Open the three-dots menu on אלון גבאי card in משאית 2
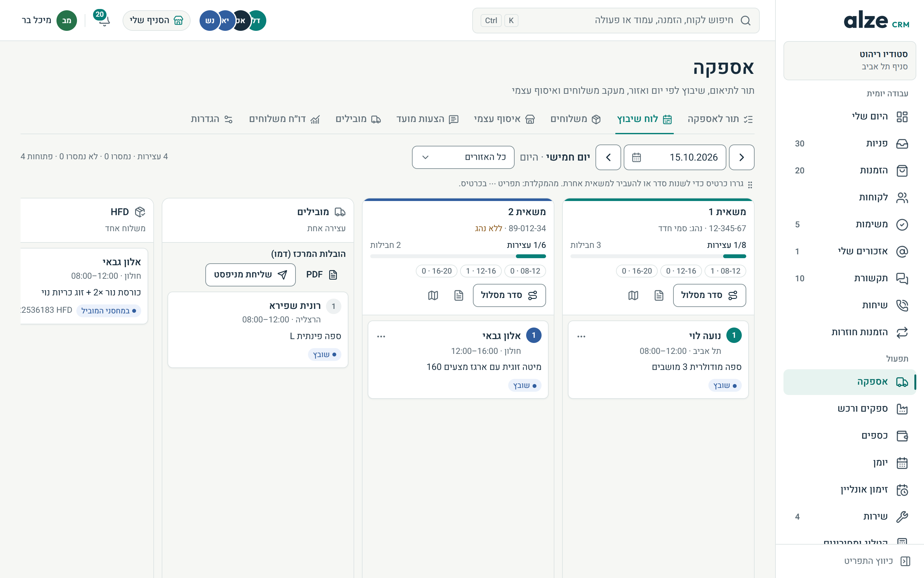 click(x=381, y=337)
